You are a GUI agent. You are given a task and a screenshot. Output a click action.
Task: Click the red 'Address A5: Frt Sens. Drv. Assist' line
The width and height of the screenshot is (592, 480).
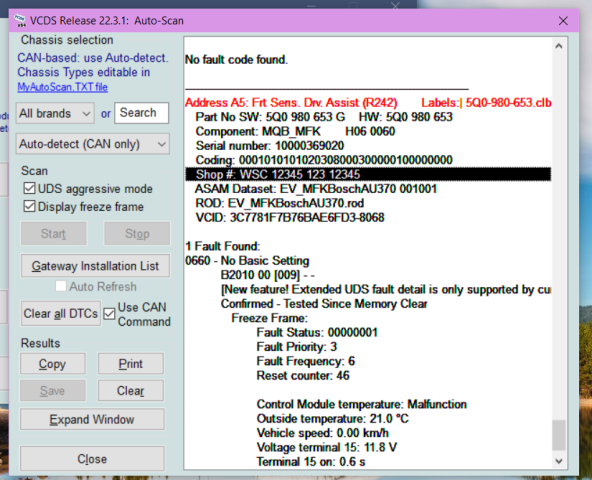[x=291, y=103]
